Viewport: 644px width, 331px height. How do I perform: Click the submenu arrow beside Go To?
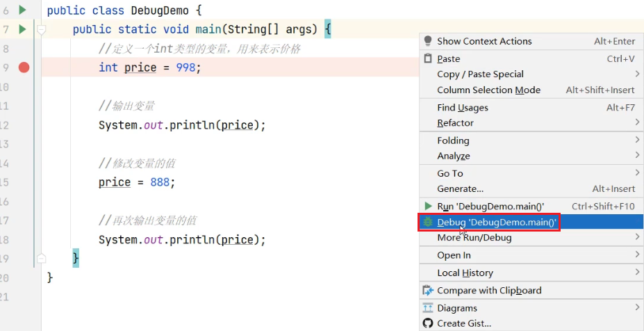[637, 172]
